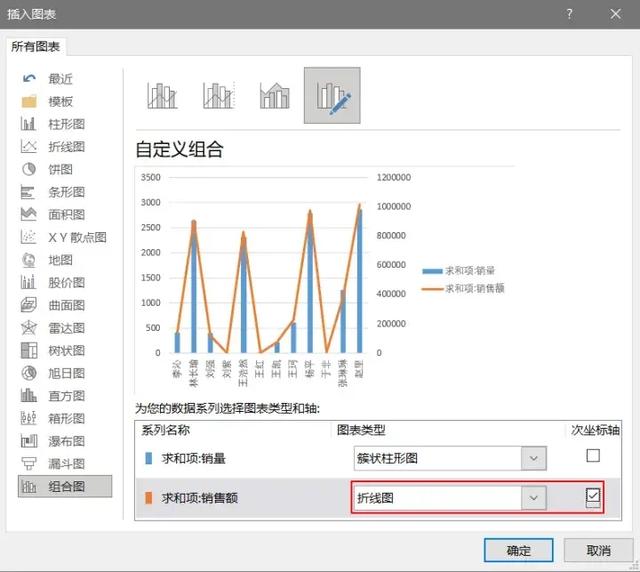Click the 系列名称 column header

(165, 430)
